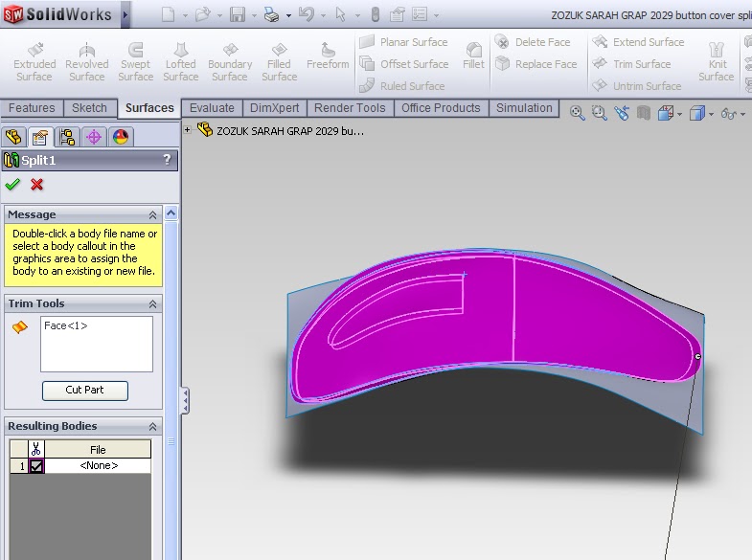The width and height of the screenshot is (752, 560).
Task: Choose the Replace Face command
Action: 536,64
